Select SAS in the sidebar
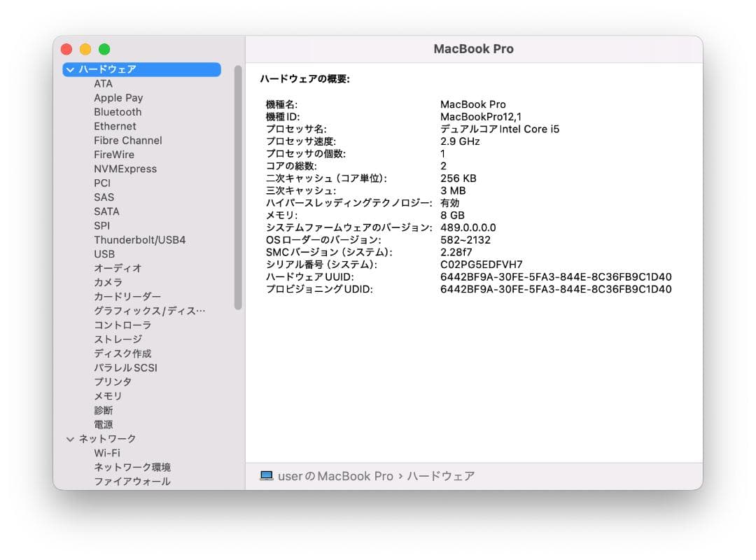756x560 pixels. (104, 197)
